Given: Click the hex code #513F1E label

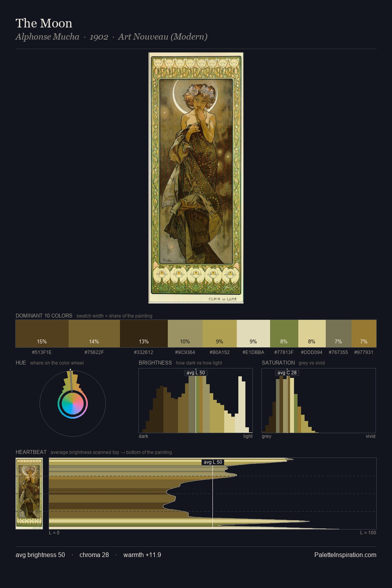Looking at the screenshot, I should pyautogui.click(x=42, y=352).
